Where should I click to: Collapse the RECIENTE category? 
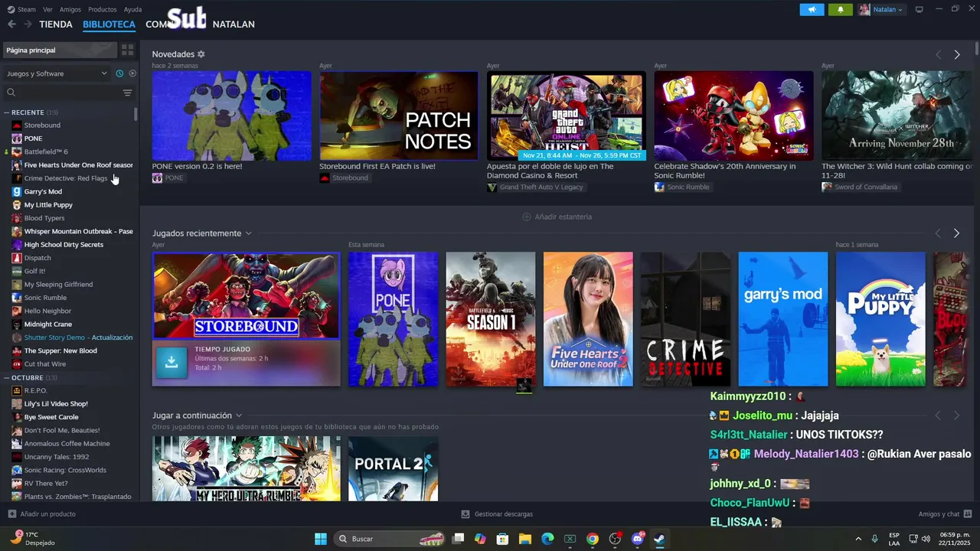tap(7, 112)
